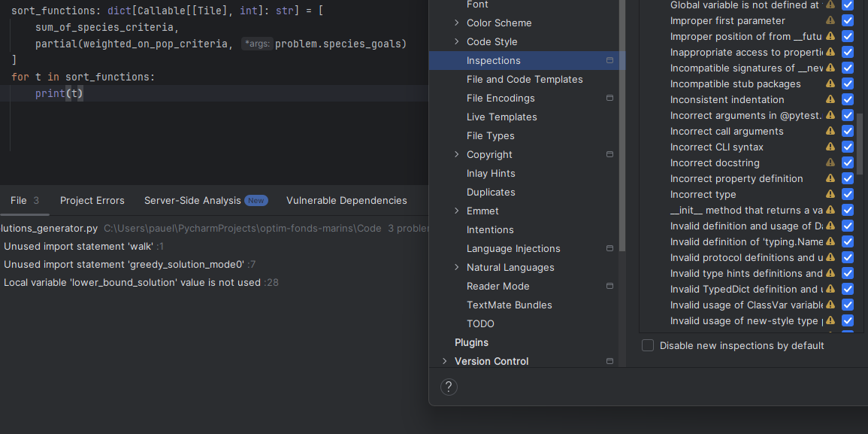Click warning severity icon for Incorrect call arguments
The image size is (868, 434).
[x=830, y=132]
